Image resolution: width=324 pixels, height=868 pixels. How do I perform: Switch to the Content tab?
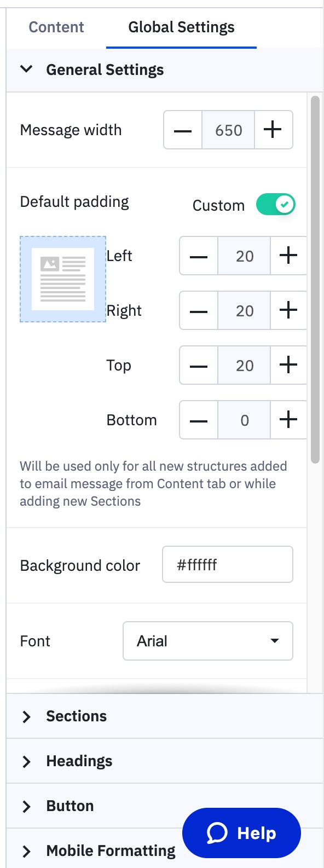pos(56,27)
